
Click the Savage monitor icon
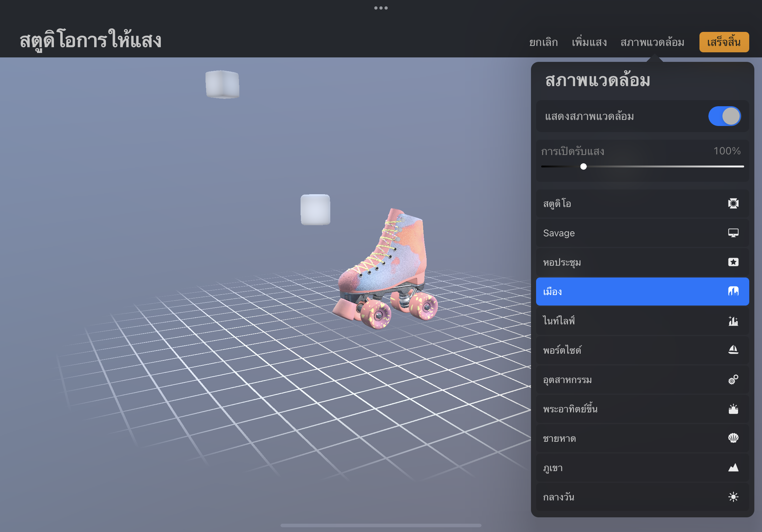[733, 233]
